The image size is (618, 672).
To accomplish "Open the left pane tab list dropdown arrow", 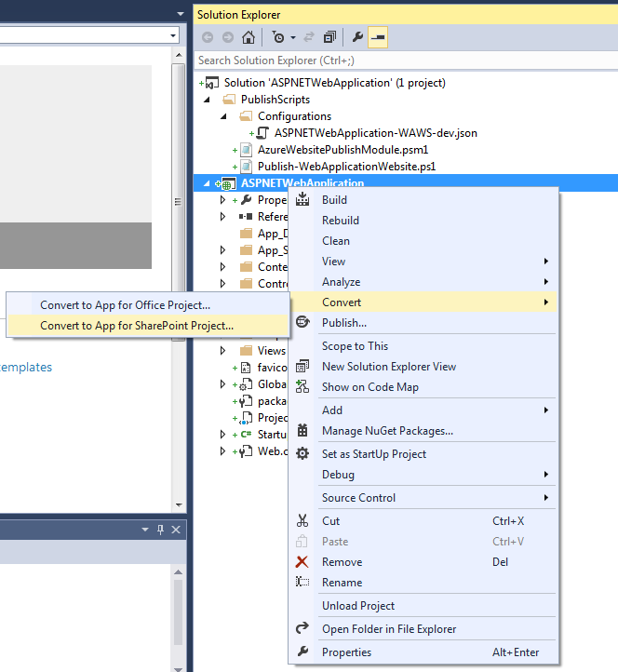I will 181,14.
